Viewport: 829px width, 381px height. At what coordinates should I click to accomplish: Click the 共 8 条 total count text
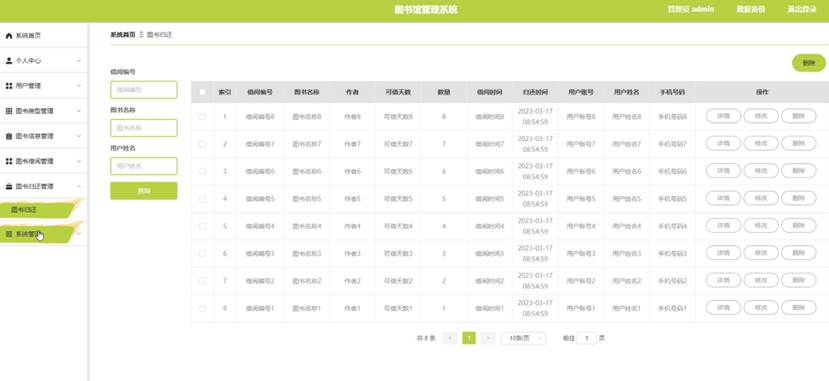pos(426,338)
